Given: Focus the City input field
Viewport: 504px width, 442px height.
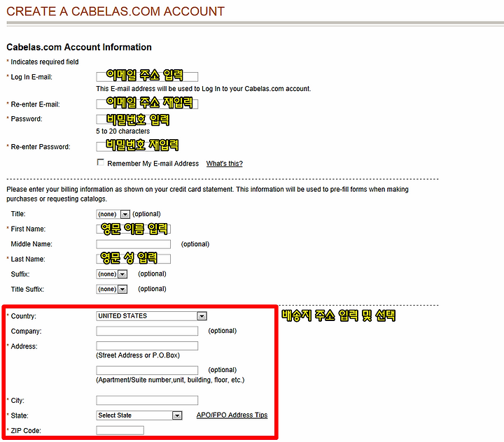Looking at the screenshot, I should (147, 400).
